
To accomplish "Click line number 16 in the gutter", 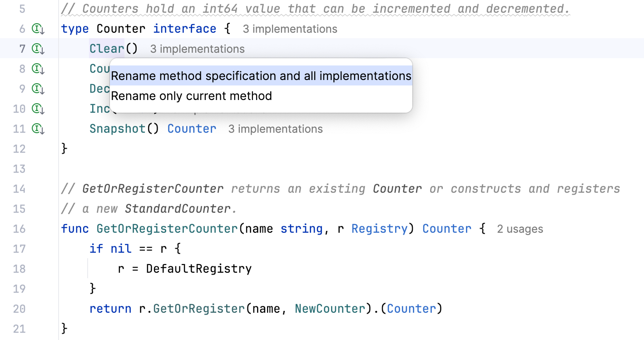I will coord(19,229).
